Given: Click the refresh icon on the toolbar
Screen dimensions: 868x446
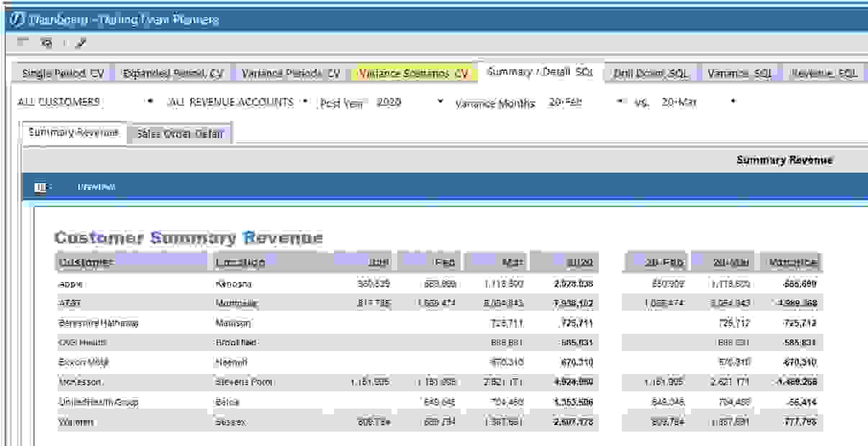Looking at the screenshot, I should pyautogui.click(x=45, y=42).
